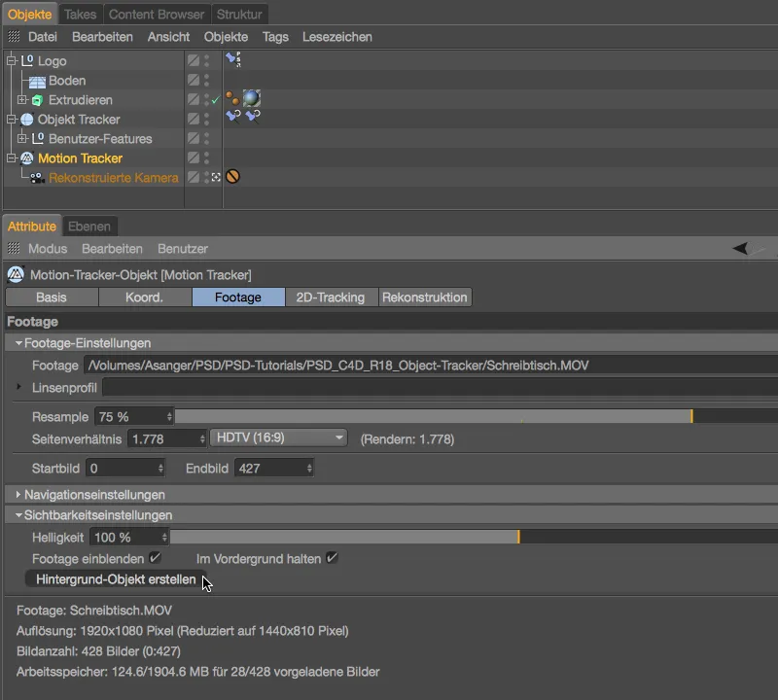778x700 pixels.
Task: Collapse the Footage-Einstellungen section
Action: [18, 343]
